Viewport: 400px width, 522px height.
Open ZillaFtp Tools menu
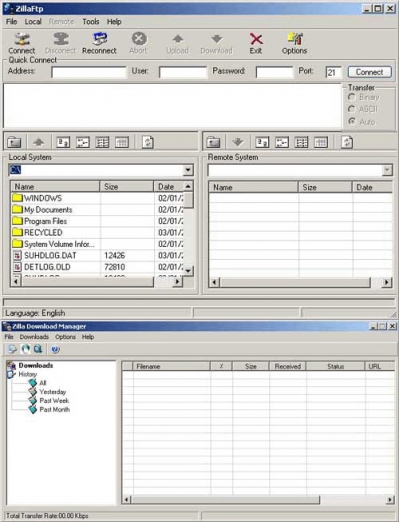tap(91, 22)
